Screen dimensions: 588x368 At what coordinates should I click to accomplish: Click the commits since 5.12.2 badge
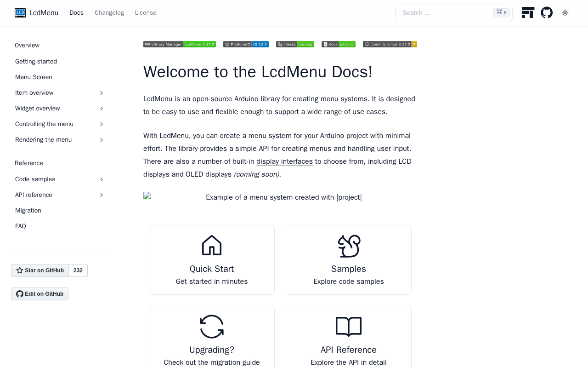pos(390,44)
